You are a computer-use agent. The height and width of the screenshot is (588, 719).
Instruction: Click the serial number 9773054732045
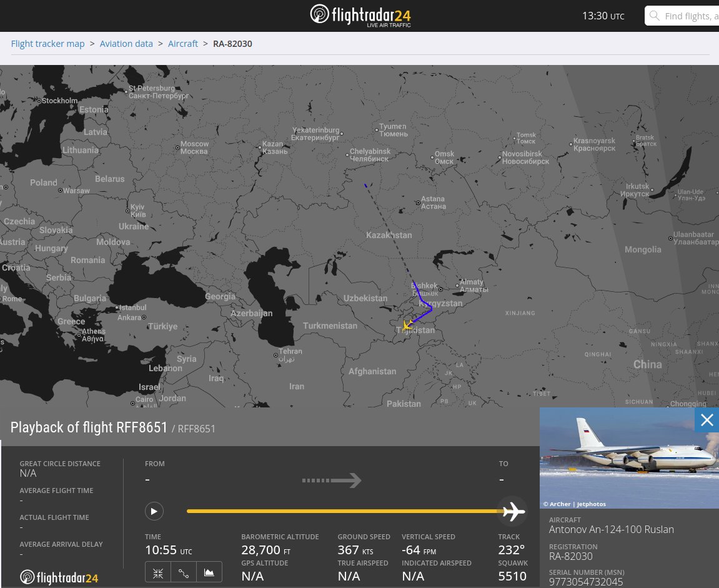(586, 582)
